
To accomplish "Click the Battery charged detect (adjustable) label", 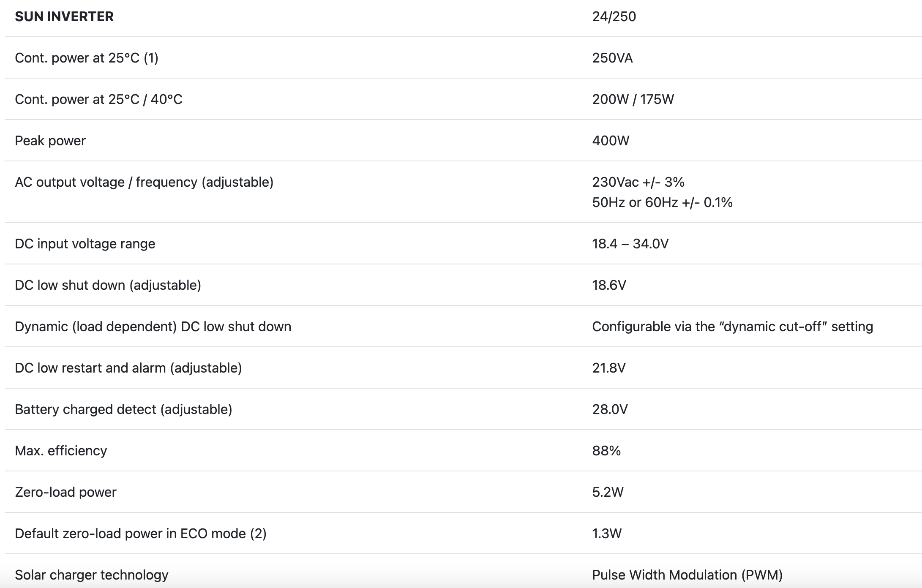I will 123,409.
